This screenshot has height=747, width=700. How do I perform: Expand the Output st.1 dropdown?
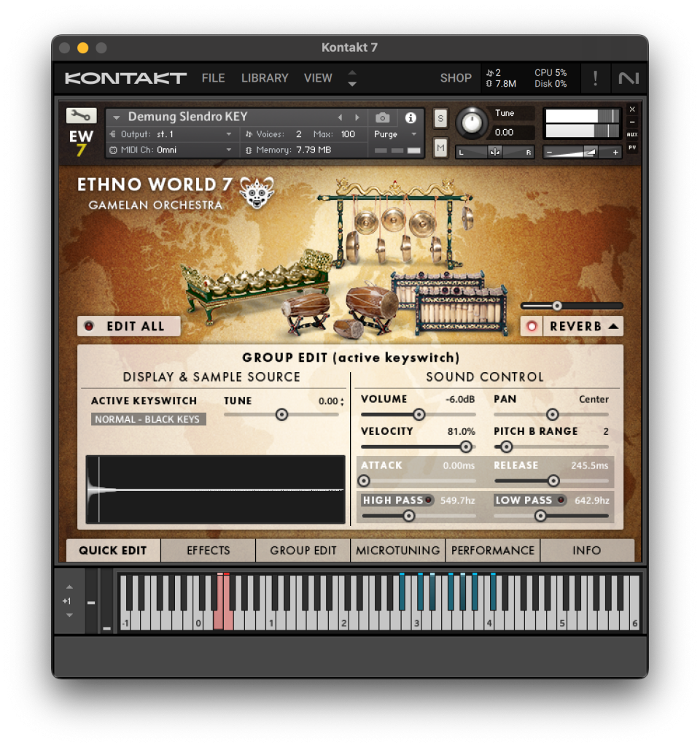[x=228, y=134]
